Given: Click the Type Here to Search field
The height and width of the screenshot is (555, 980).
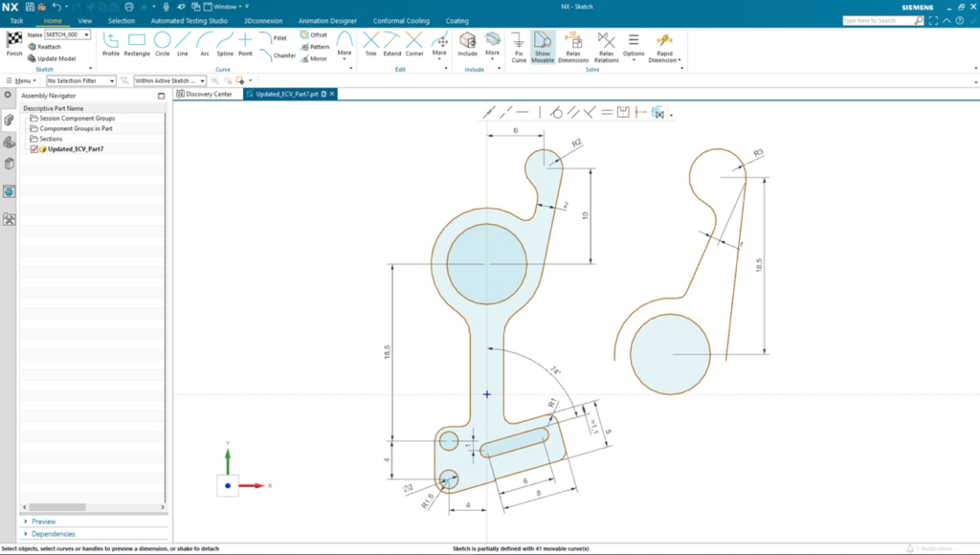Looking at the screenshot, I should click(869, 20).
